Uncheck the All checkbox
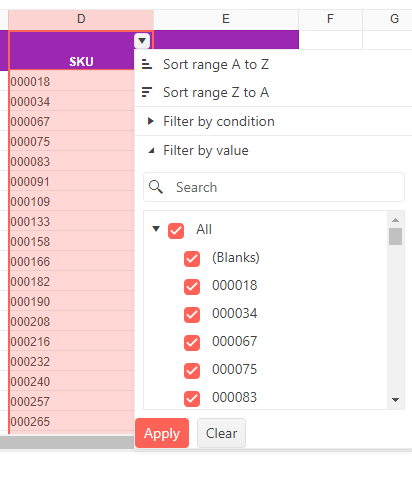This screenshot has height=477, width=412. click(x=176, y=230)
